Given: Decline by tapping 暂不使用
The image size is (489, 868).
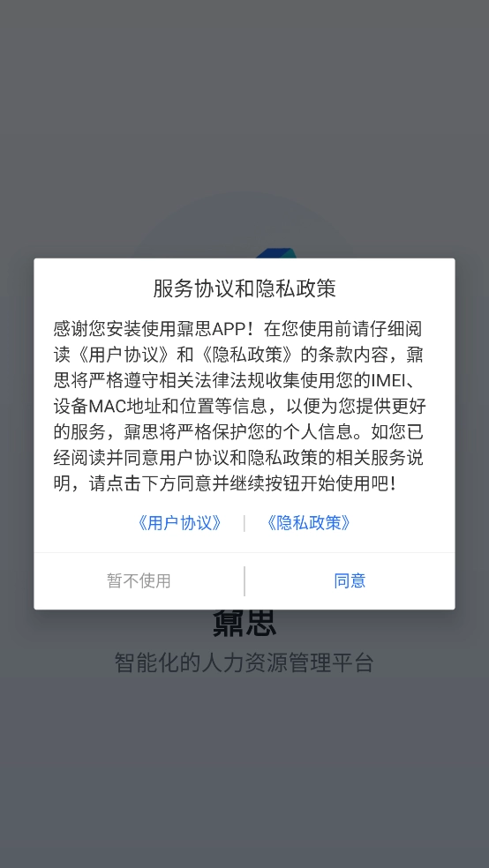Looking at the screenshot, I should click(x=139, y=580).
